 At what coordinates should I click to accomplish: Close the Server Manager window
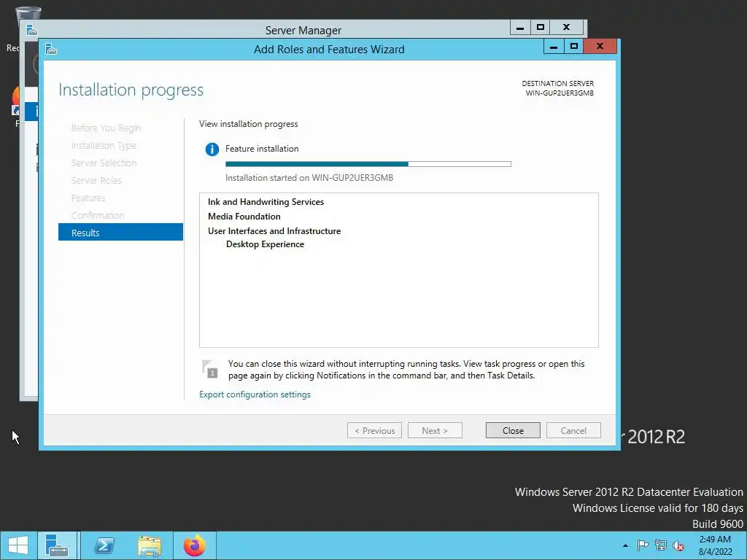pos(566,27)
